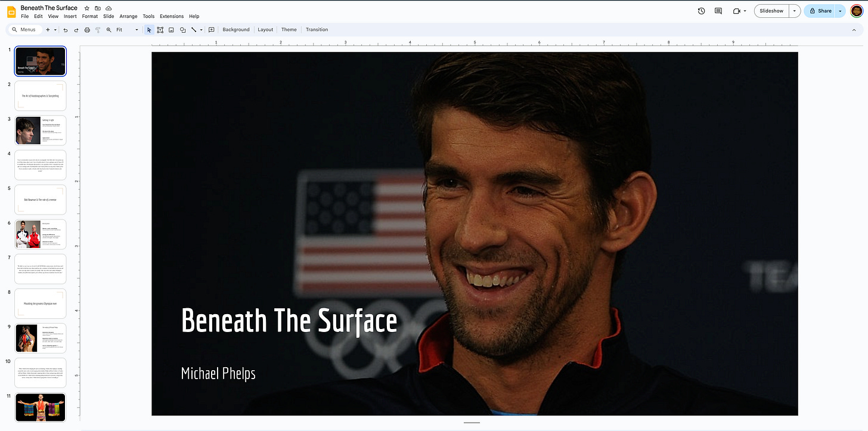Select slide 7 thumbnail
868x431 pixels.
(x=41, y=269)
